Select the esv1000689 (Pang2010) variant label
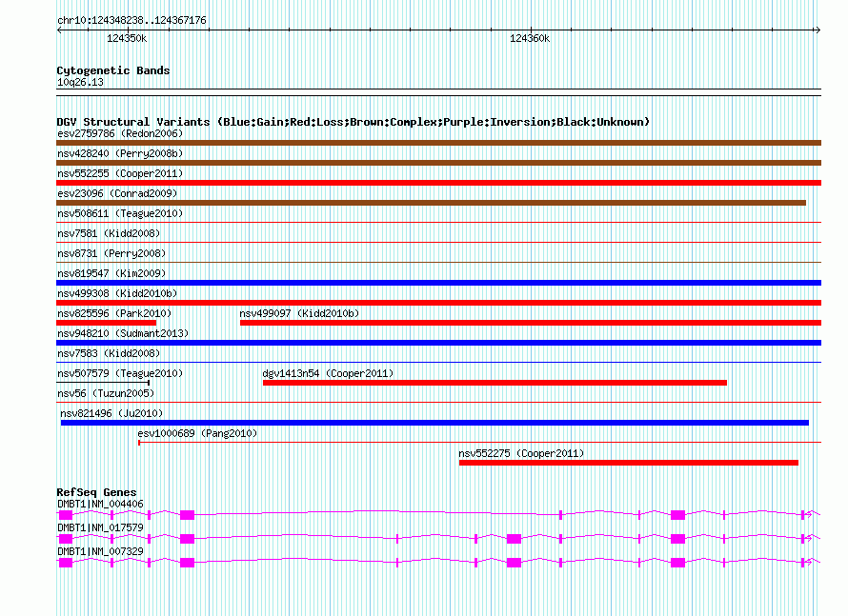The image size is (848, 616). point(197,433)
